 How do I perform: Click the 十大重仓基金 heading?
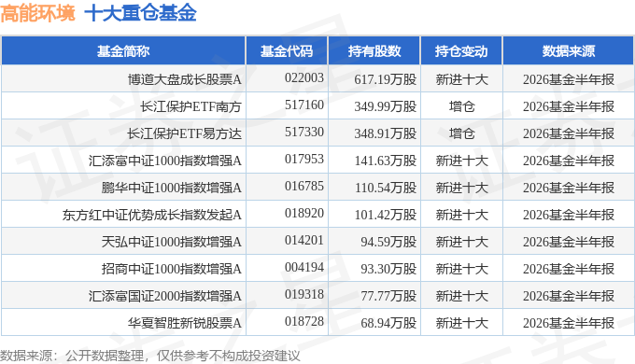click(x=140, y=12)
